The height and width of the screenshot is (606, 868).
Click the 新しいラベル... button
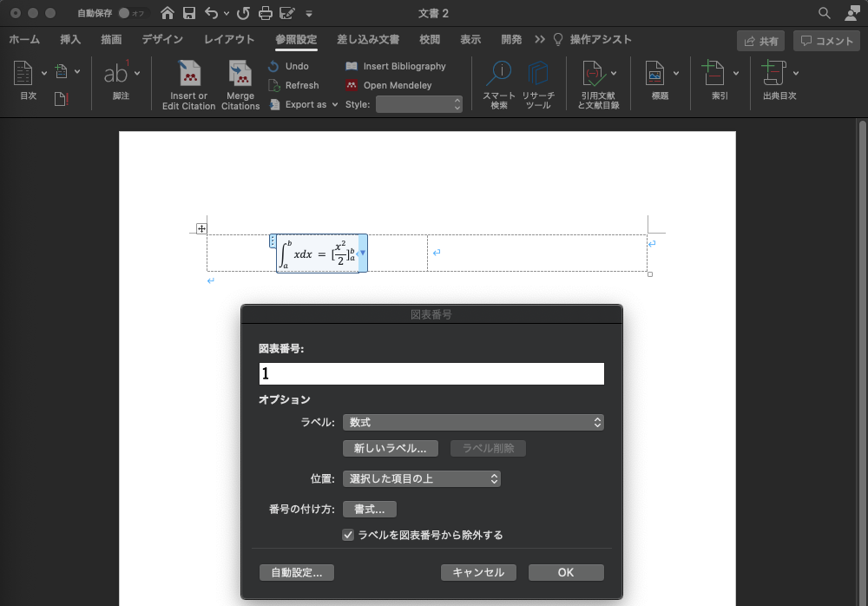pos(391,449)
